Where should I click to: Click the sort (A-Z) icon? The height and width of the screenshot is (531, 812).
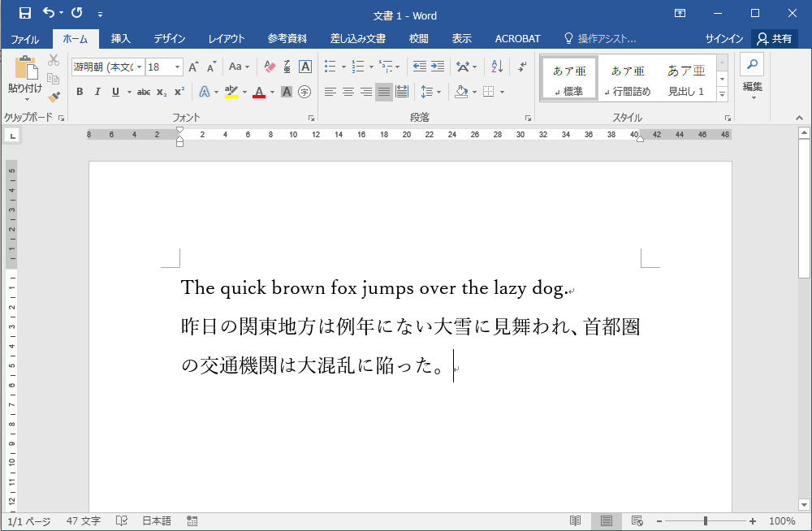497,67
